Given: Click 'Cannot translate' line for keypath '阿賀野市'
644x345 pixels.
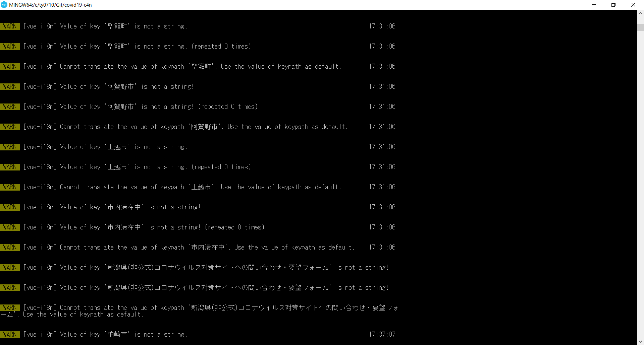Looking at the screenshot, I should [185, 127].
